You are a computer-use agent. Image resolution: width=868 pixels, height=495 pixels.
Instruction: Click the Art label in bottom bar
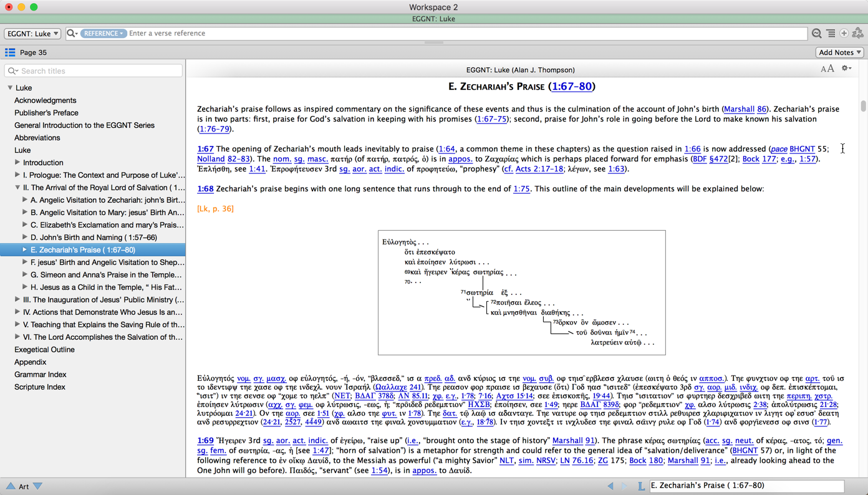[x=24, y=486]
